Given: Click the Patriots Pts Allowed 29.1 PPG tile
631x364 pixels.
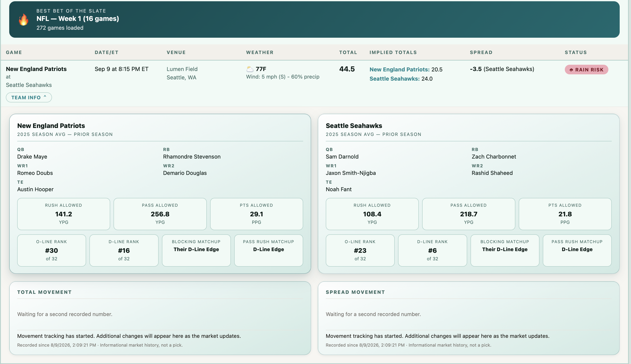Looking at the screenshot, I should coord(256,214).
